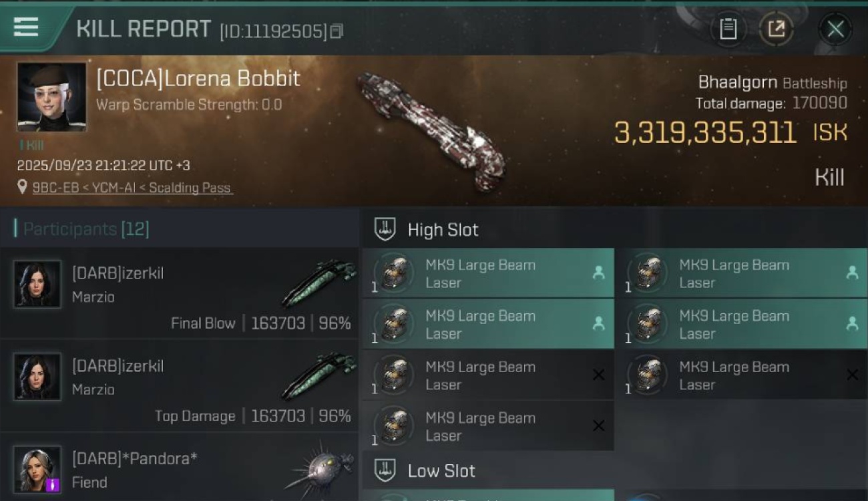
Task: Click the *Pandora* participant portrait
Action: click(37, 469)
